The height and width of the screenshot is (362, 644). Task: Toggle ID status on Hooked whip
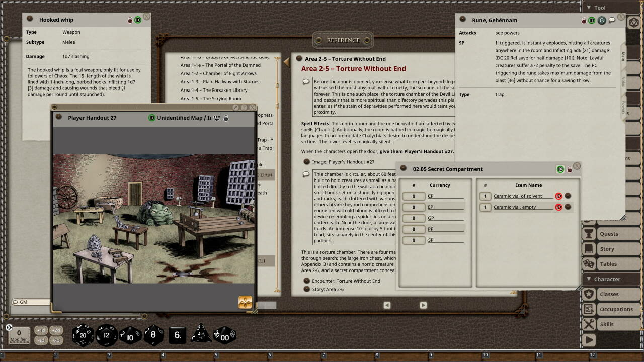tap(138, 20)
